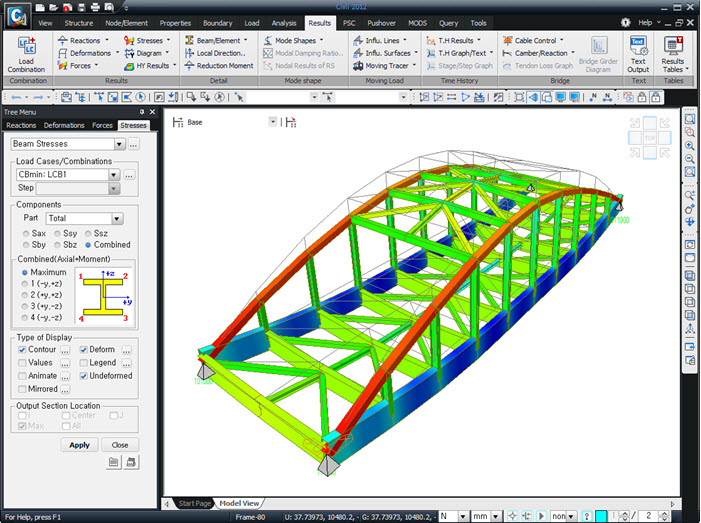This screenshot has height=523, width=701.
Task: Uncheck the Undeformed display option
Action: coord(84,376)
